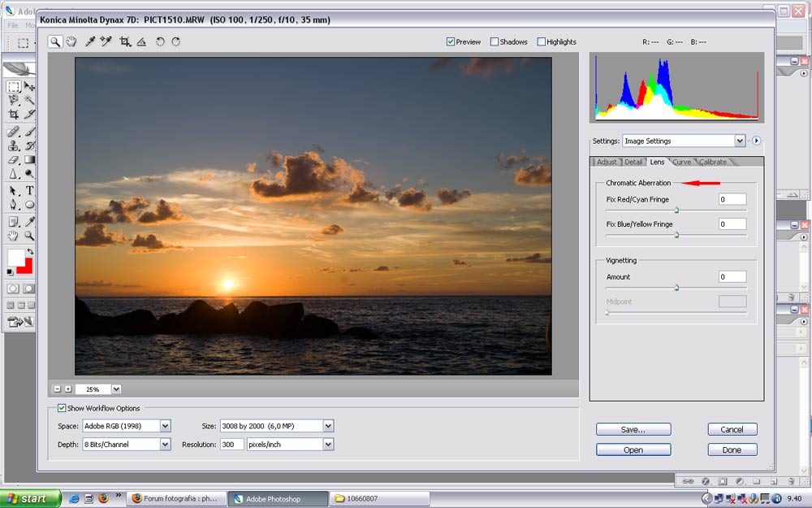Screen dimensions: 812x508
Task: Select Photoshop Type tool
Action: point(29,190)
